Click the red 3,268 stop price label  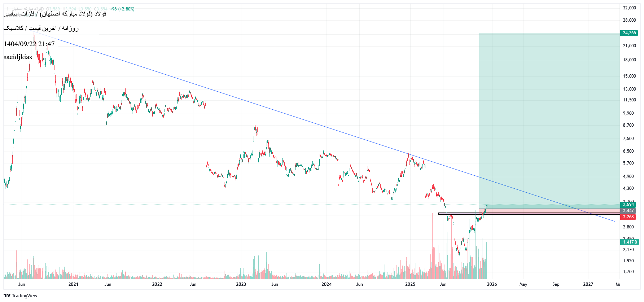[628, 217]
